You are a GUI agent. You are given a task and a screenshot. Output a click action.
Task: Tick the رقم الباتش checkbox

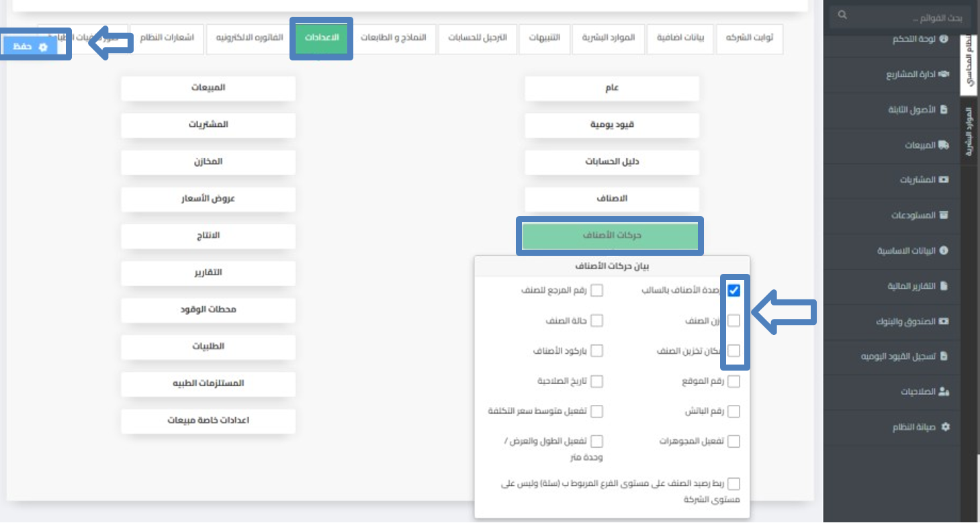click(733, 411)
